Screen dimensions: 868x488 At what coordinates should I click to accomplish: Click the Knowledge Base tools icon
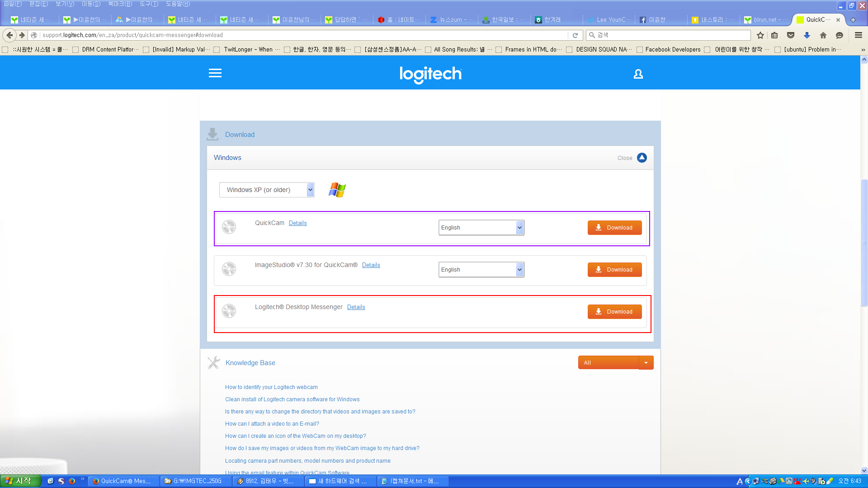point(213,362)
